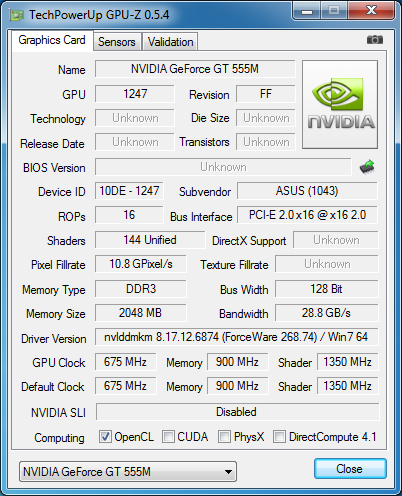Screen dimensions: 402x496
Task: Click the Close button
Action: 350,469
